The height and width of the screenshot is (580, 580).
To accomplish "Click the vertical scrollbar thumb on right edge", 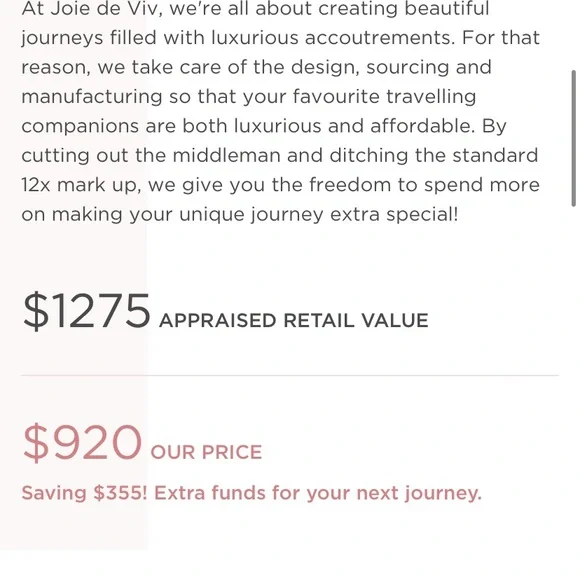I will (573, 138).
